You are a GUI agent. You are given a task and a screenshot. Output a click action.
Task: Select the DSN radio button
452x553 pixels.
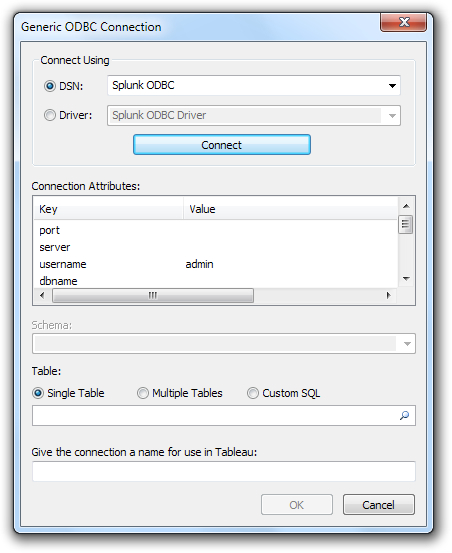50,86
